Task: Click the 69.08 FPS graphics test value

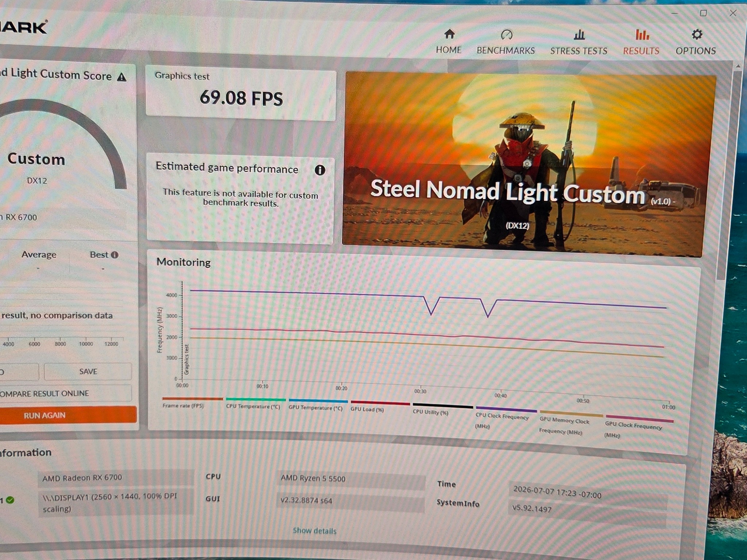Action: click(x=241, y=98)
